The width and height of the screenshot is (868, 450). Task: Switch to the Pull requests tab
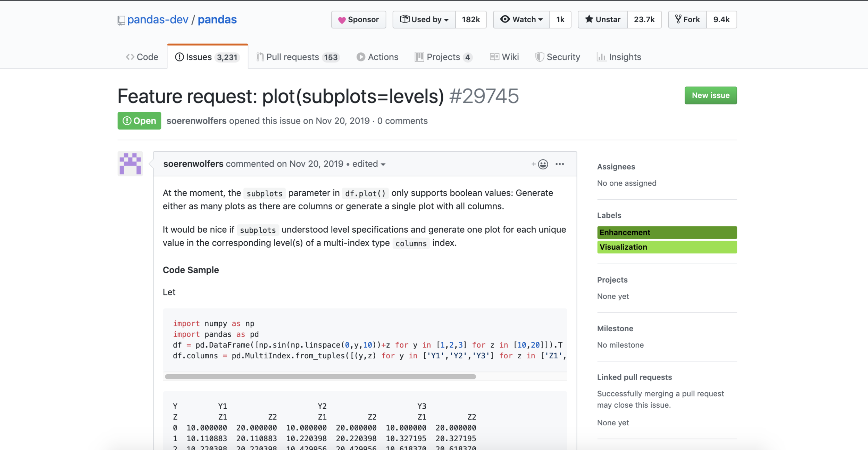coord(297,57)
